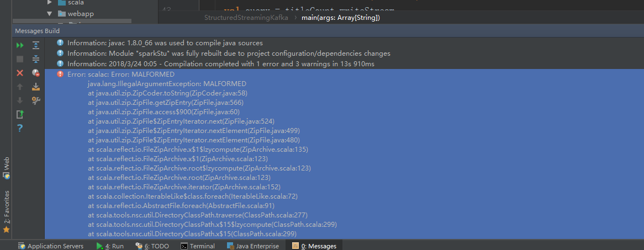Click blue info icon of javac 1.8.0_66 message
Image resolution: width=644 pixels, height=250 pixels.
(60, 42)
